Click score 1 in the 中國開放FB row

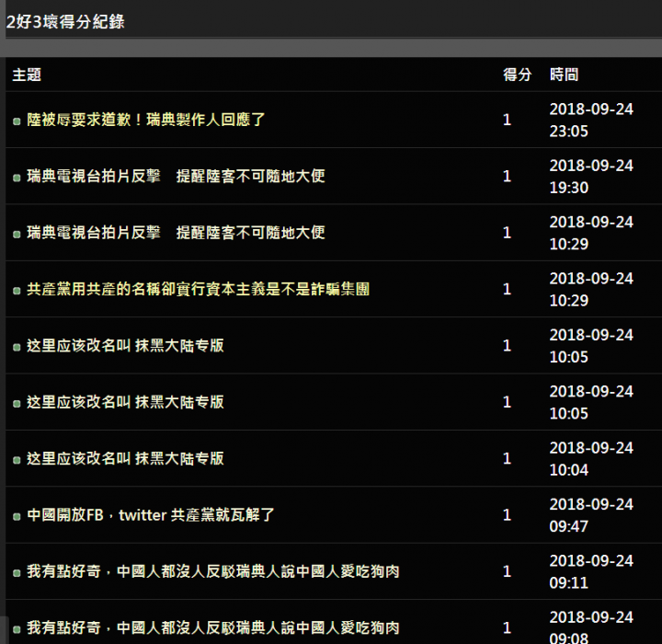[x=507, y=515]
